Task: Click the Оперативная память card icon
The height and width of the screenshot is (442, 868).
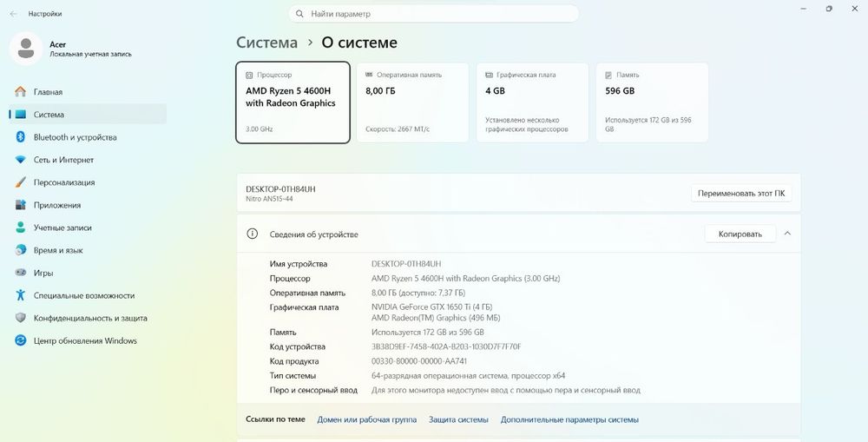Action: pos(369,75)
